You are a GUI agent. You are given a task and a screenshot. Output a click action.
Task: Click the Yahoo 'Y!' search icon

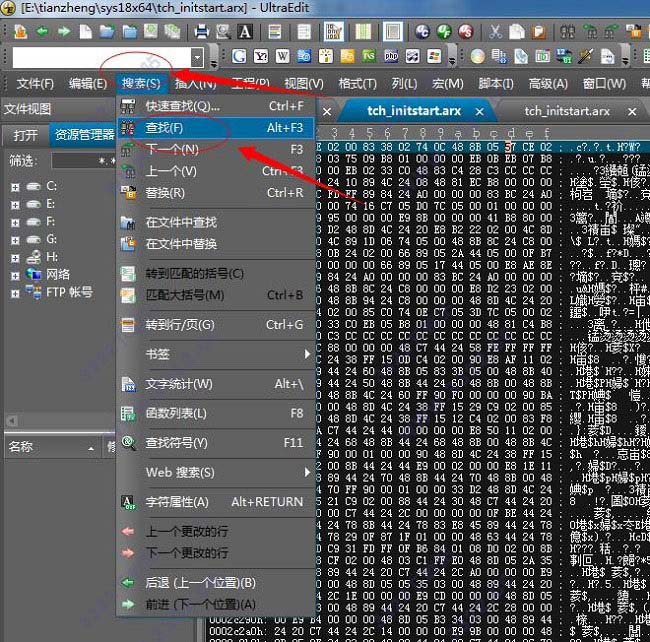pos(261,56)
